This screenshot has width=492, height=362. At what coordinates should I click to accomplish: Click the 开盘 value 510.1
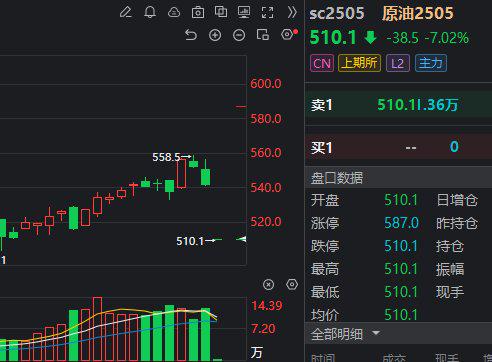coord(401,200)
